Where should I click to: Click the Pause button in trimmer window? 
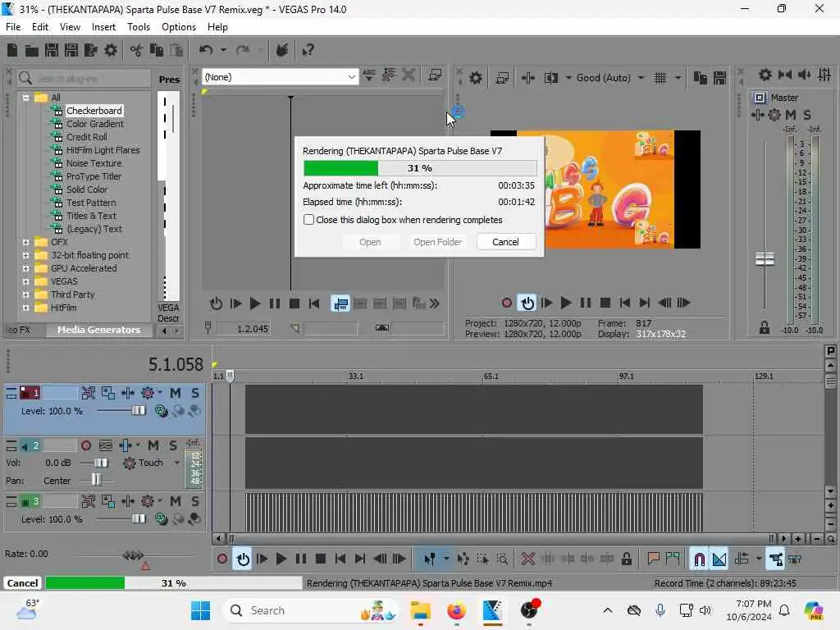pyautogui.click(x=274, y=304)
